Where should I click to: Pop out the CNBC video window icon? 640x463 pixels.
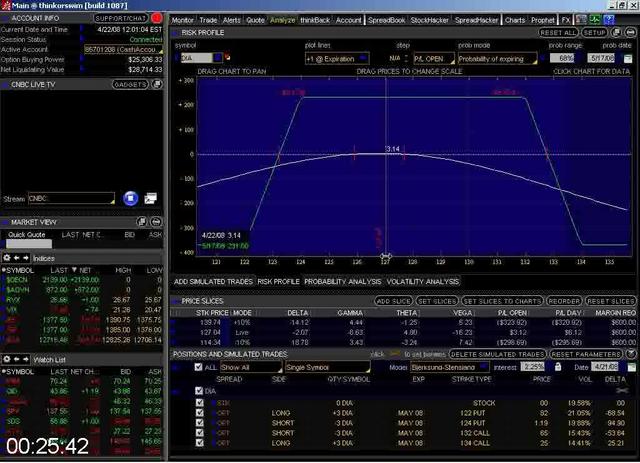pos(151,198)
